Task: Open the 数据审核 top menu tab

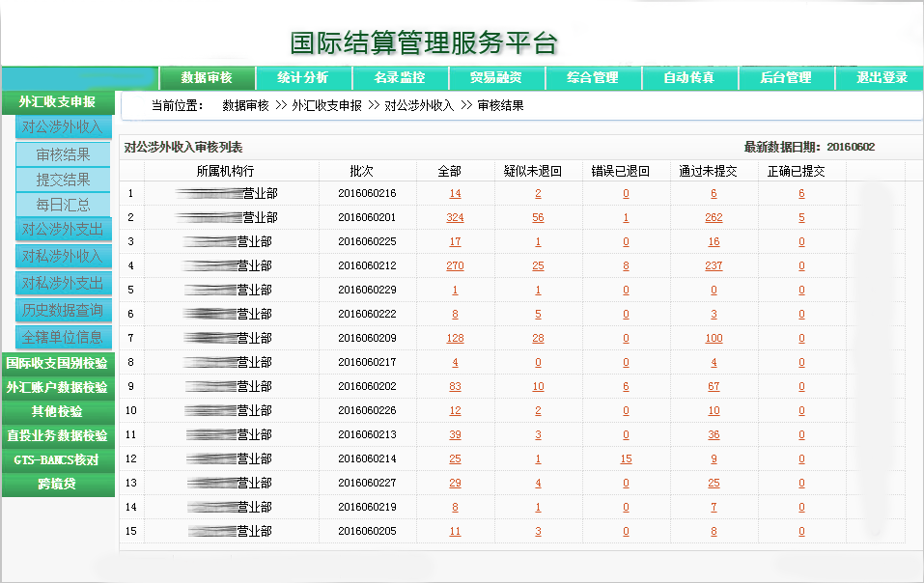Action: pos(207,78)
